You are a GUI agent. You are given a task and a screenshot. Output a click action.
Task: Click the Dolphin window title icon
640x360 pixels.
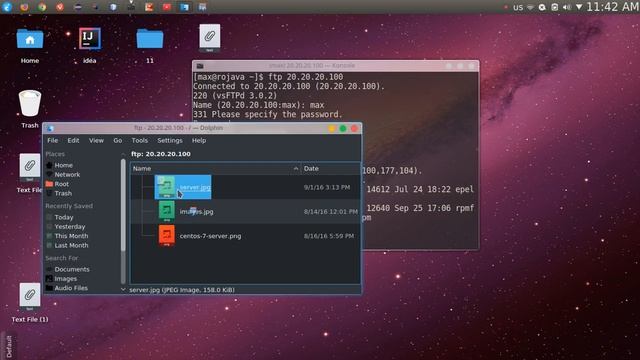point(50,128)
